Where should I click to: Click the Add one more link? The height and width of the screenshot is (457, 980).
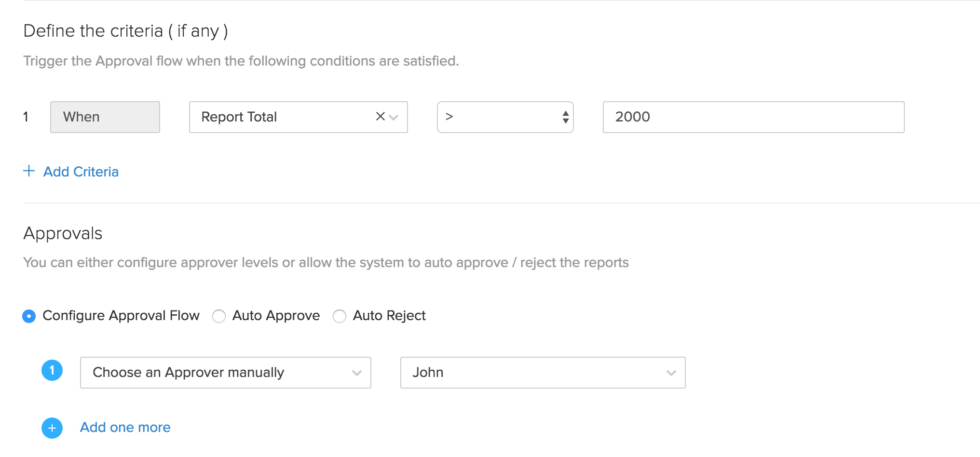125,428
